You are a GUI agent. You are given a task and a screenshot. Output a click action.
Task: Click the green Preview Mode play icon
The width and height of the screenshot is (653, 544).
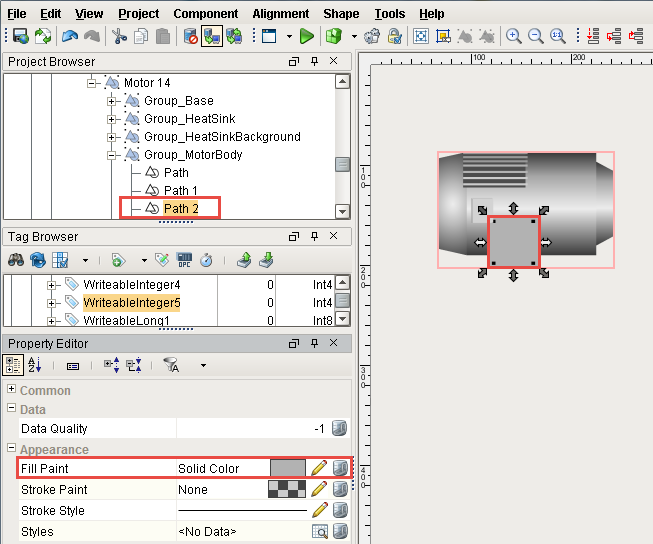tap(307, 36)
